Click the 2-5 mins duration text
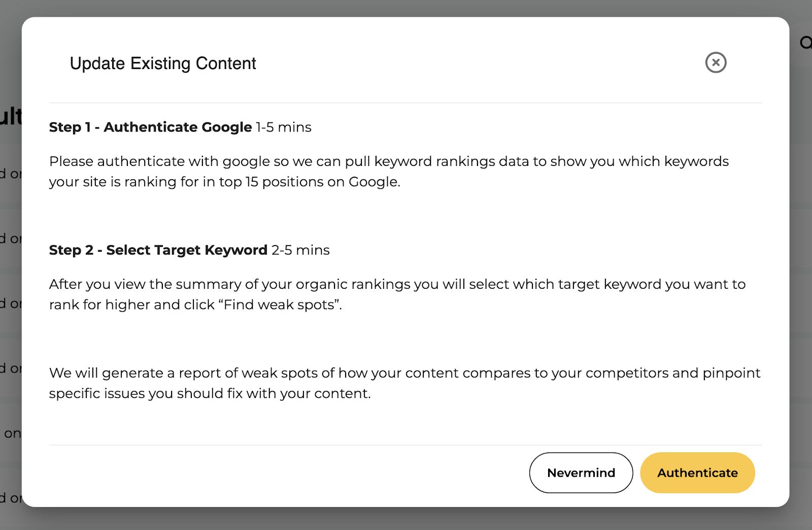Screen dimensions: 812x530 300,250
